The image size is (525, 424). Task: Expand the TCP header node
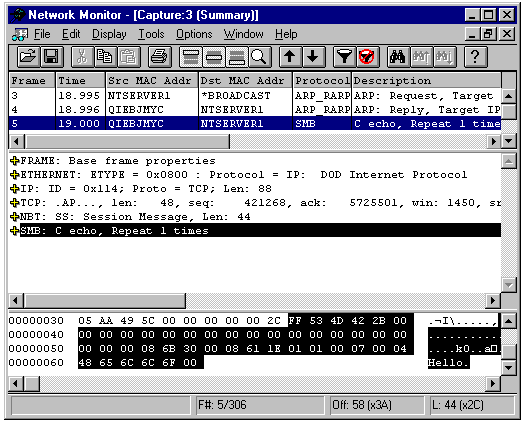[x=14, y=203]
